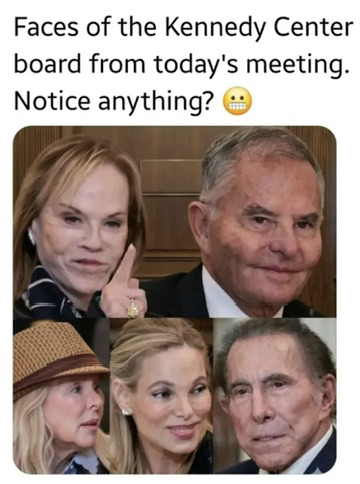Open the bottom-left photo of woman in straw hat
Image resolution: width=360 pixels, height=484 pixels.
point(62,396)
